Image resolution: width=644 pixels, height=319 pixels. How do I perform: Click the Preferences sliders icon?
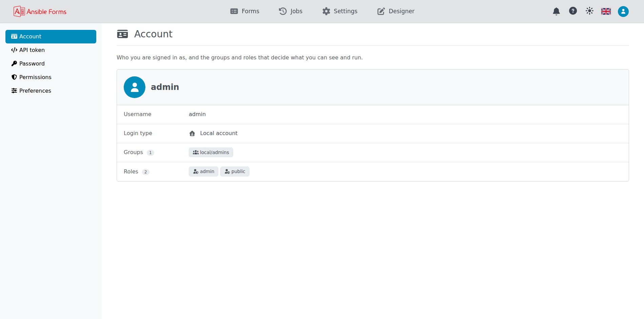tap(14, 91)
